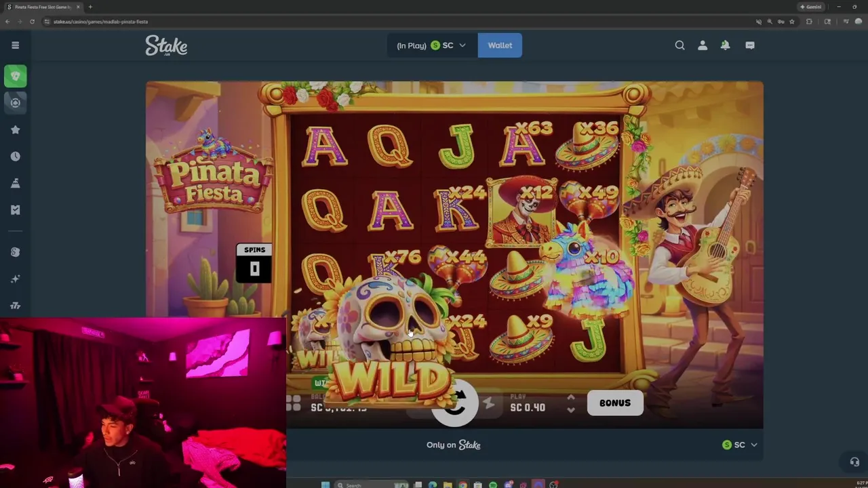
Task: Open chat panel icon in the header
Action: tap(750, 45)
